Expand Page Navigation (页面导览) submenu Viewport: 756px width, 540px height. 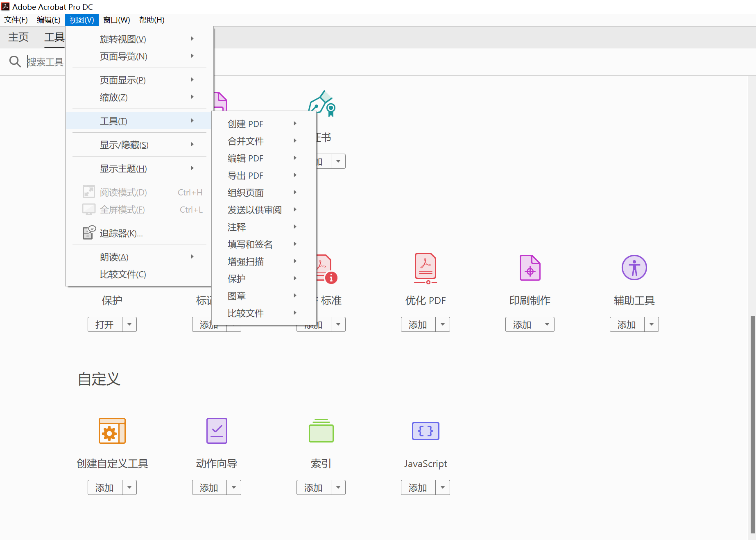pos(139,56)
